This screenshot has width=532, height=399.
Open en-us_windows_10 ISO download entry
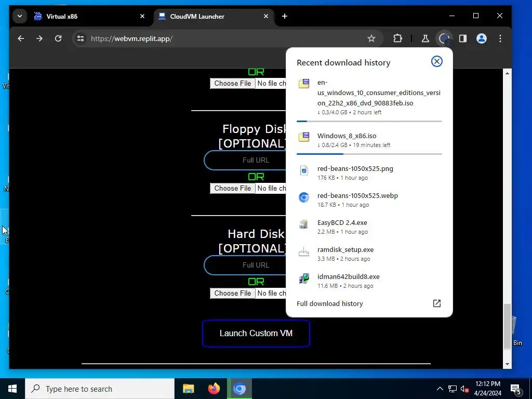point(369,97)
